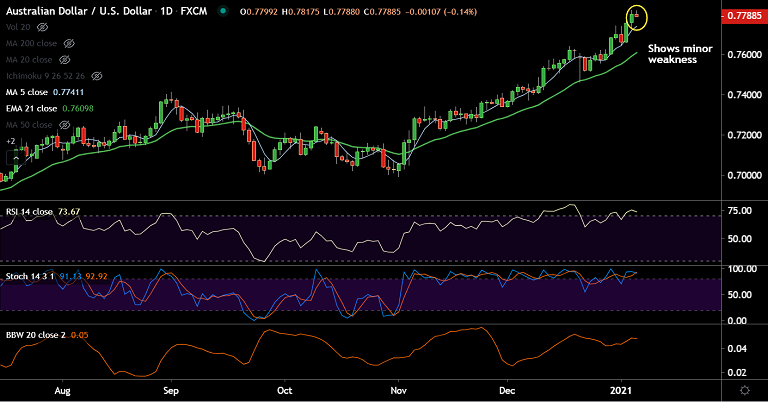
Task: Click the Ichimoku 9 26 52 26 label
Action: click(x=46, y=76)
